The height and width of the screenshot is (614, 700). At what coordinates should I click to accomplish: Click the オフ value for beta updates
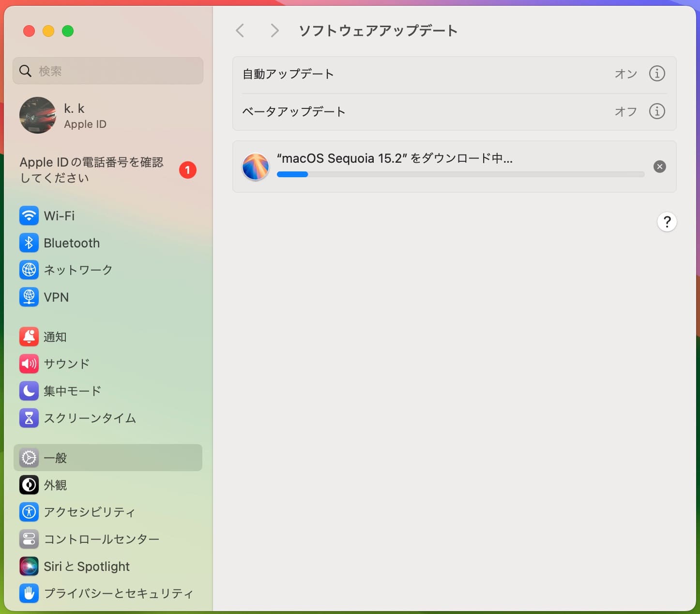(x=626, y=112)
